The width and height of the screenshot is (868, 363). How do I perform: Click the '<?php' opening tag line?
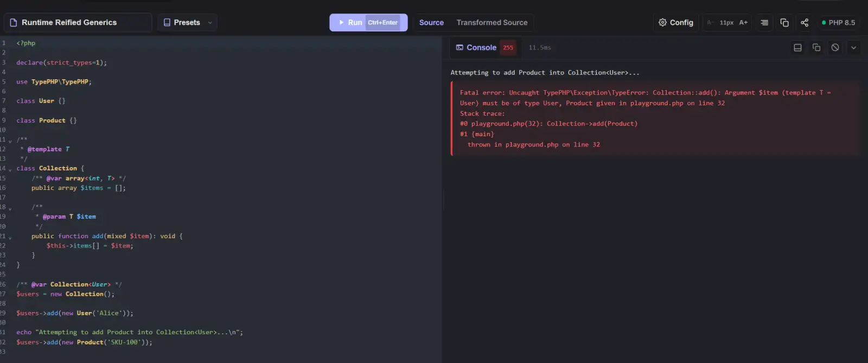pyautogui.click(x=25, y=43)
